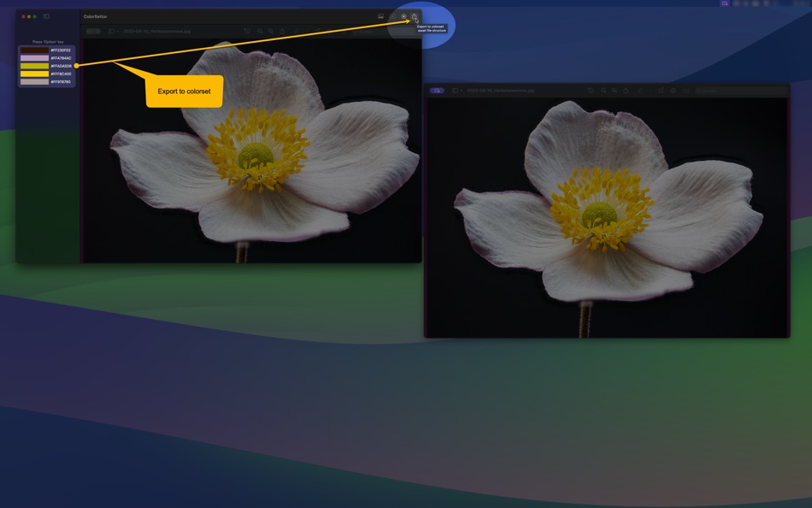Screen dimensions: 812x508
Task: Click the zoom out icon in the right Preview window
Action: [603, 90]
